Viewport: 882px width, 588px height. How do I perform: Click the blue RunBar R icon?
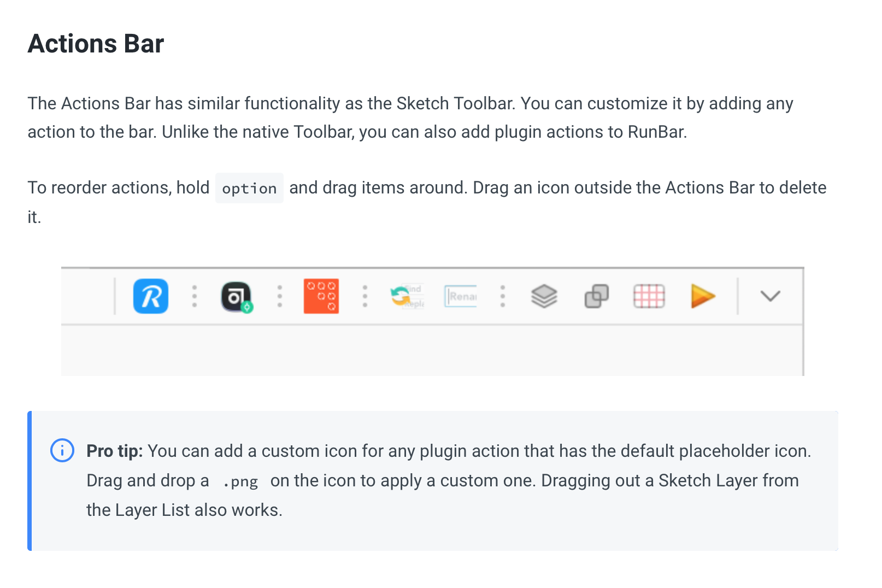151,296
